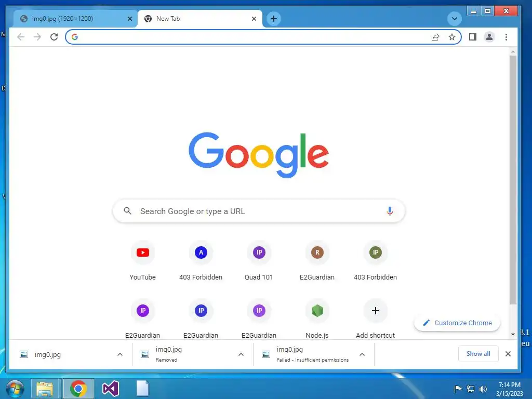The width and height of the screenshot is (532, 399).
Task: Click the scrollbar up arrow
Action: click(513, 51)
